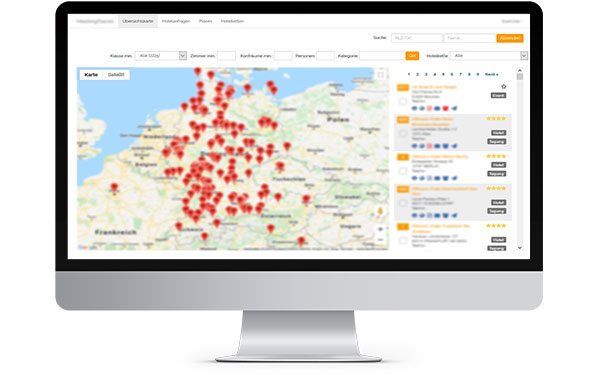
Task: Click the results scrollbar down arrow
Action: pyautogui.click(x=520, y=248)
